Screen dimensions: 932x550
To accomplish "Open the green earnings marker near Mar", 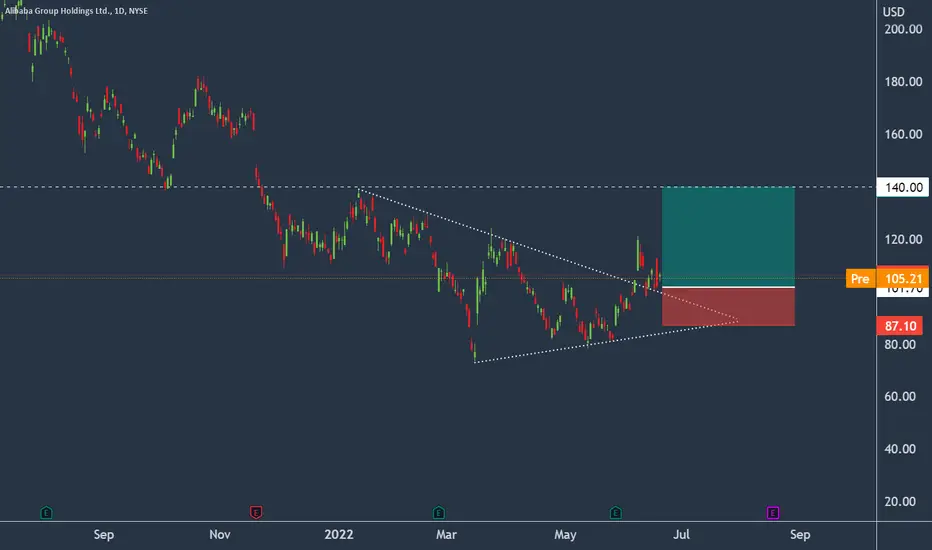I will [439, 513].
